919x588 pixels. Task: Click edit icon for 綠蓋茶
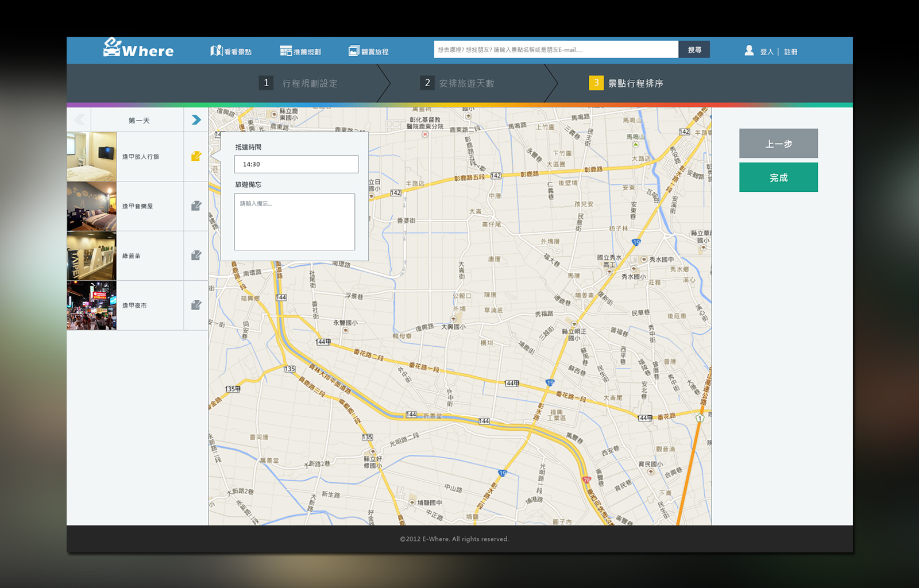196,256
